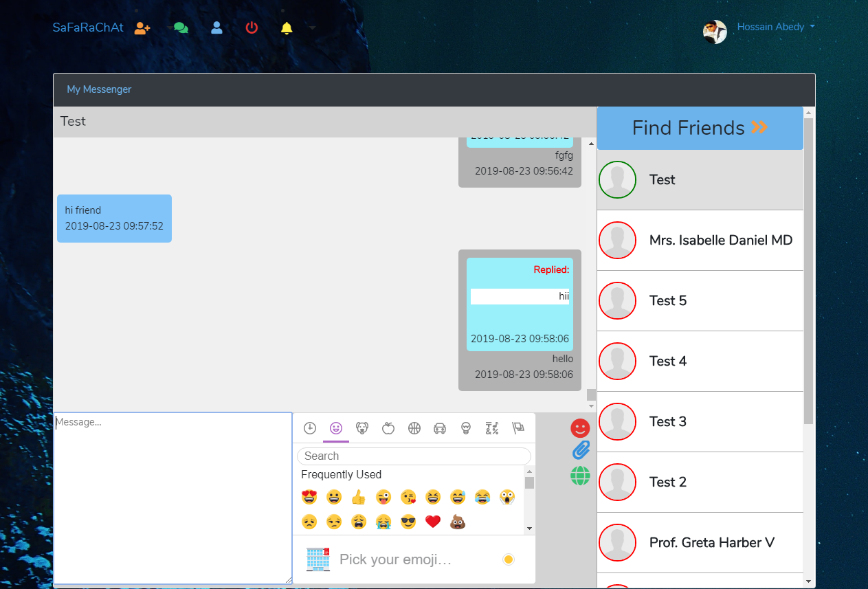The height and width of the screenshot is (589, 868).
Task: Click the Message text area
Action: (x=173, y=498)
